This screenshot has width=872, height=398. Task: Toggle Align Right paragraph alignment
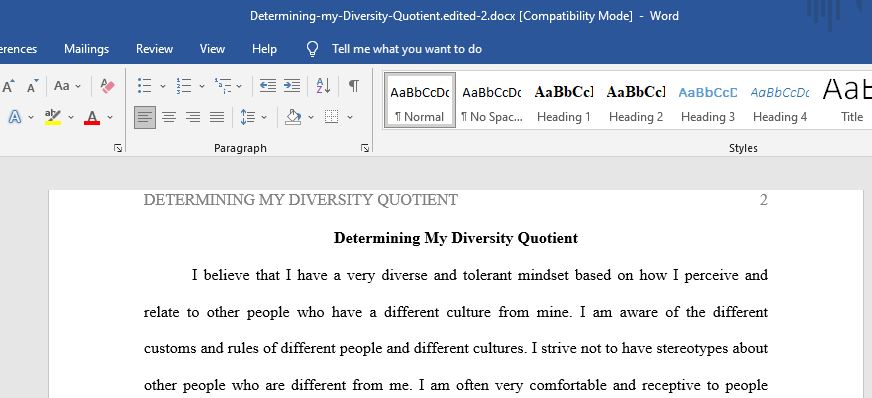[193, 117]
